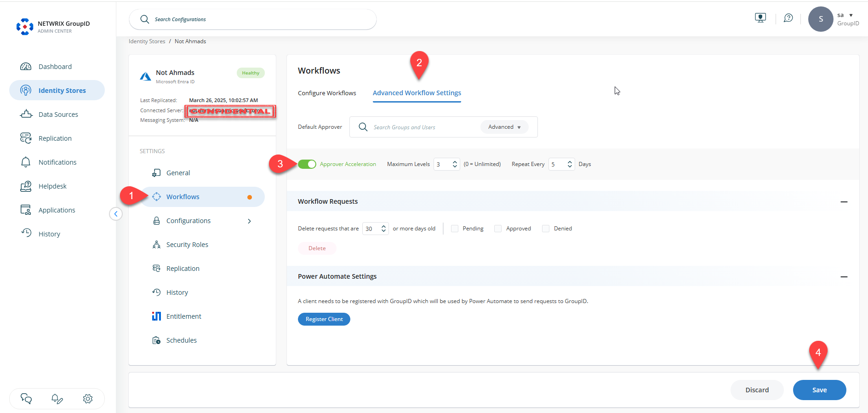Click the Schedules icon

click(156, 340)
